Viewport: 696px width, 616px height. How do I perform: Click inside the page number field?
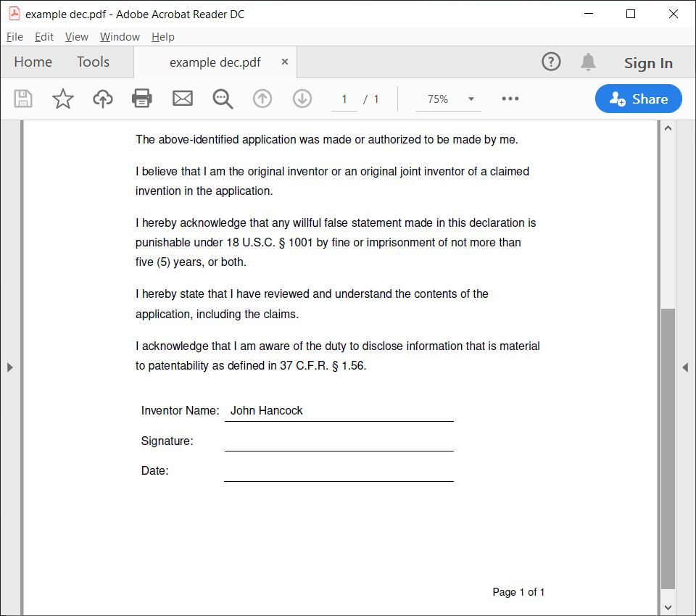pyautogui.click(x=344, y=99)
